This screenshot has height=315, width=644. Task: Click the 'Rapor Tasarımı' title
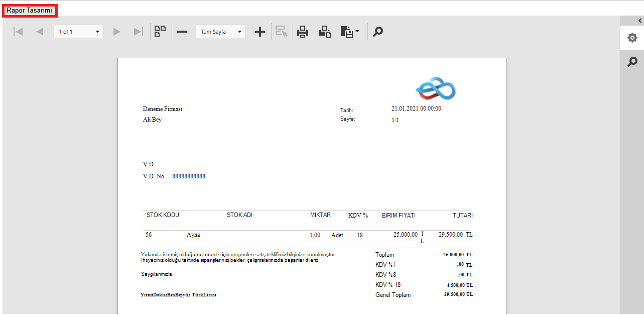29,10
